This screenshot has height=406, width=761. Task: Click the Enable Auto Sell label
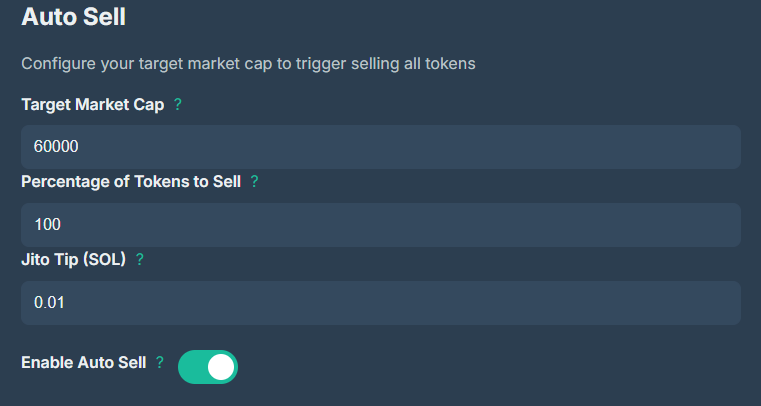click(x=83, y=362)
